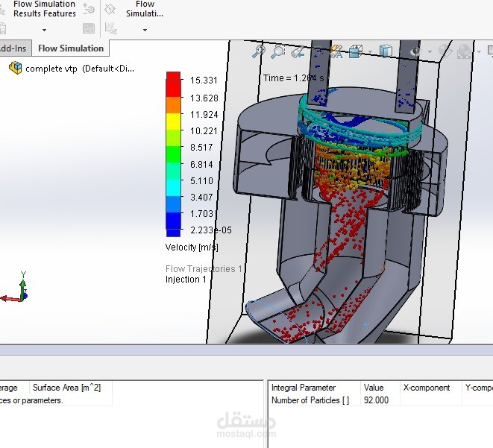The width and height of the screenshot is (493, 448).
Task: Click the Flow Trajectories 1 label
Action: [204, 269]
